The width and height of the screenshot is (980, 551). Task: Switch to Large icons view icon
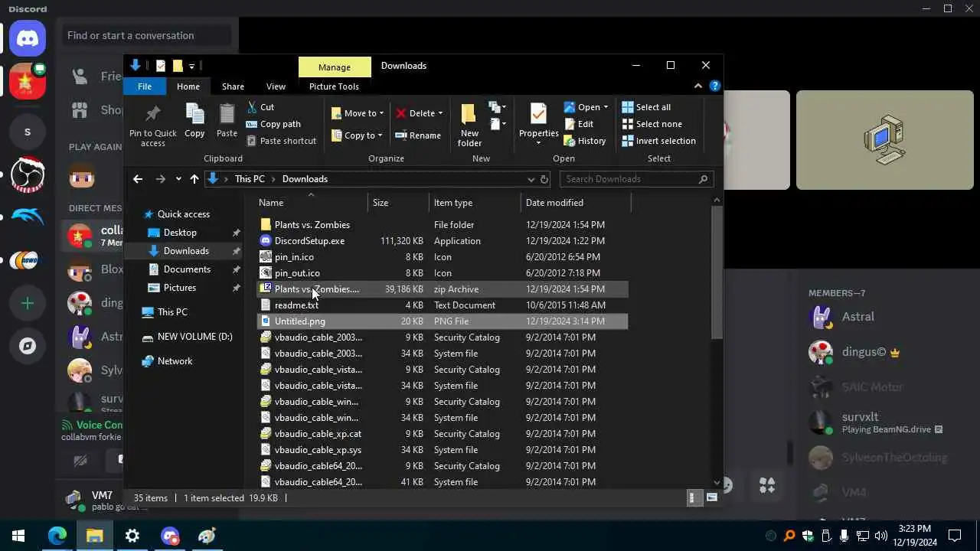712,497
